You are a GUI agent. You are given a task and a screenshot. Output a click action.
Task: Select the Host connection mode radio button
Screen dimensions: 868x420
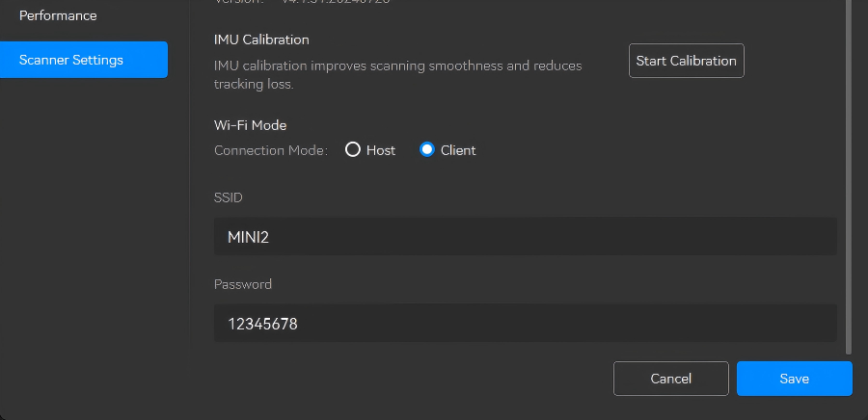(x=353, y=150)
